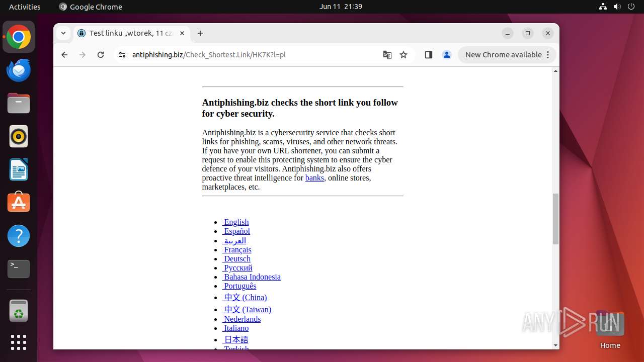
Task: Open the Files manager in the dock
Action: click(x=19, y=104)
